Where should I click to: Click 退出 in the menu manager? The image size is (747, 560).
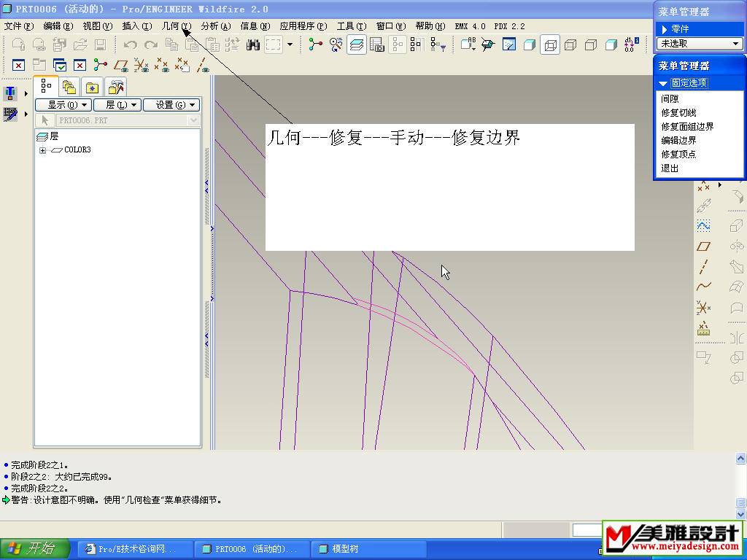pyautogui.click(x=670, y=168)
